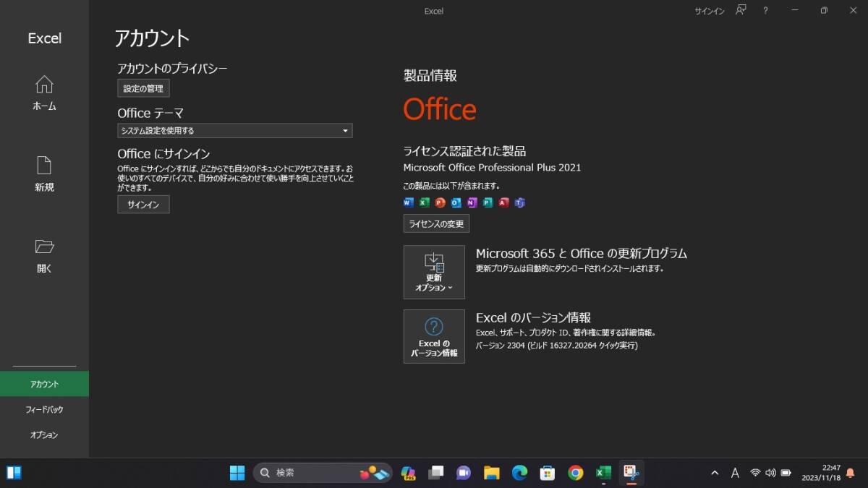Click the PowerPoint icon
The image size is (868, 488).
coord(440,202)
